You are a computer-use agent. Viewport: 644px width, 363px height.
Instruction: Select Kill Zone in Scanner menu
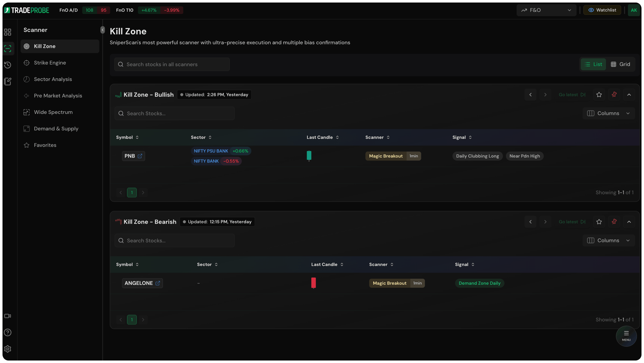[x=60, y=46]
